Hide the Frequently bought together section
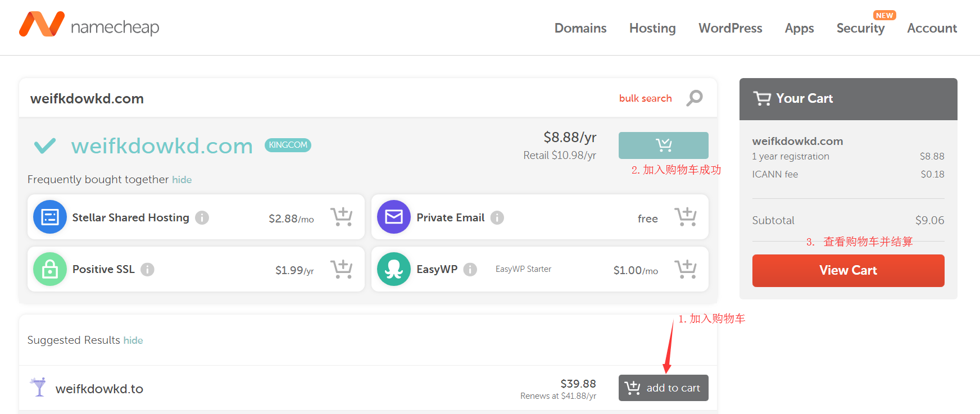The width and height of the screenshot is (980, 414). (x=182, y=180)
